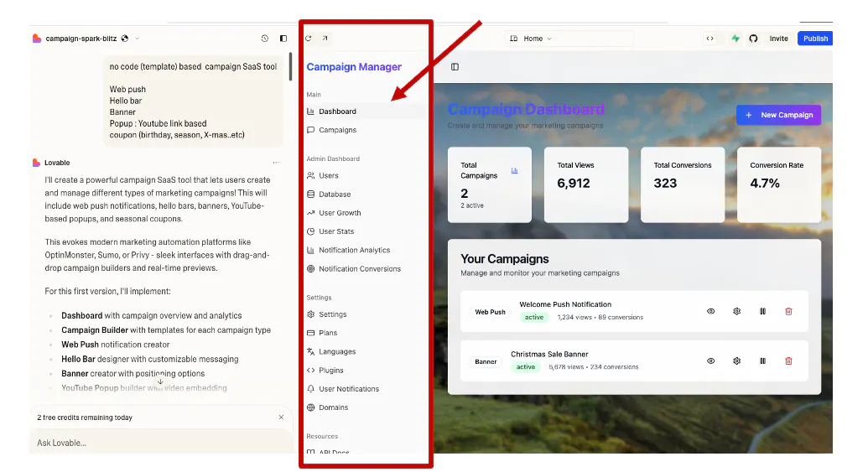The image size is (868, 472).
Task: Click the Banner campaign type badge
Action: (486, 362)
